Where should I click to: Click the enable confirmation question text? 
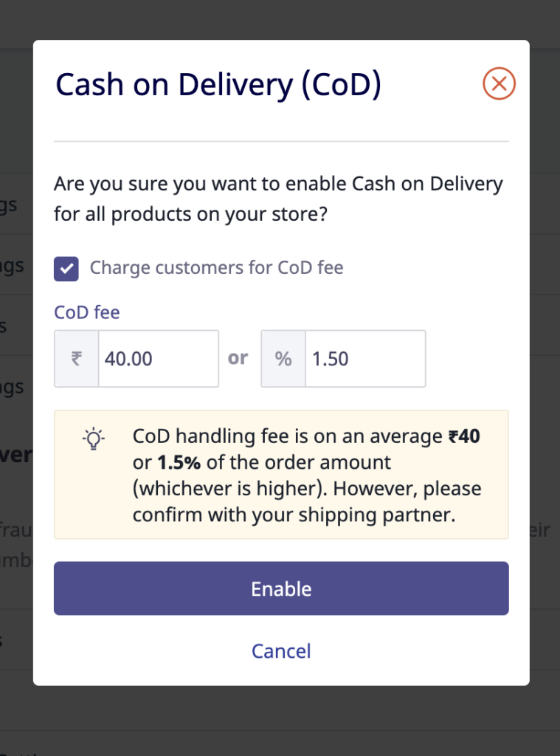tap(278, 199)
